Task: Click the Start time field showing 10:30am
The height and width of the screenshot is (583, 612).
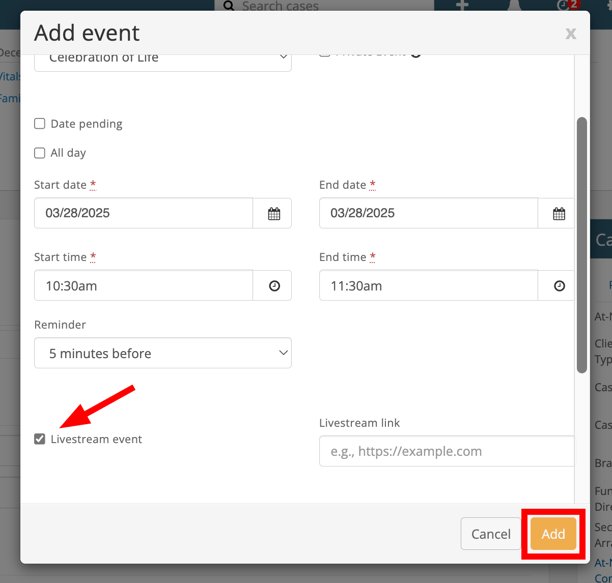Action: (143, 286)
